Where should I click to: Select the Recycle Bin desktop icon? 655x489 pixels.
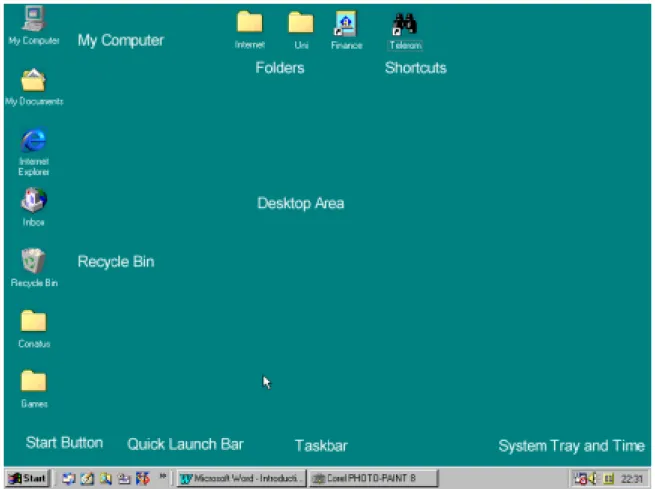pos(34,268)
